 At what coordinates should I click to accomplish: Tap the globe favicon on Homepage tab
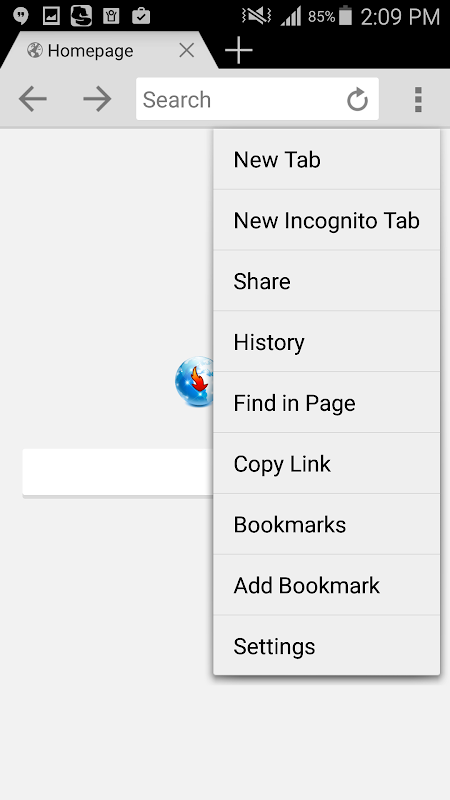pyautogui.click(x=35, y=50)
